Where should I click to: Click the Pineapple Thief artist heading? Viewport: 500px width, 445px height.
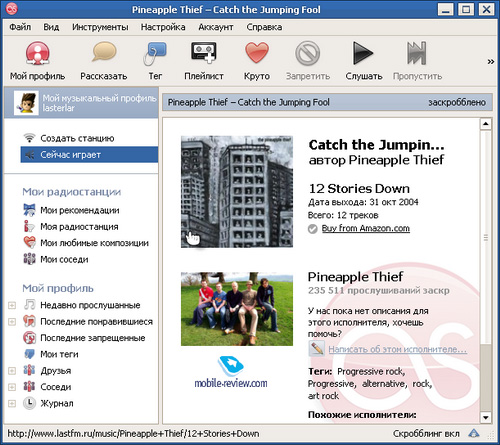coord(355,276)
